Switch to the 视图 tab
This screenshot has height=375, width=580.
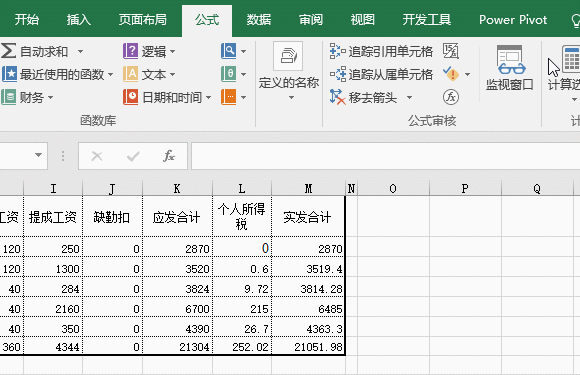[362, 20]
